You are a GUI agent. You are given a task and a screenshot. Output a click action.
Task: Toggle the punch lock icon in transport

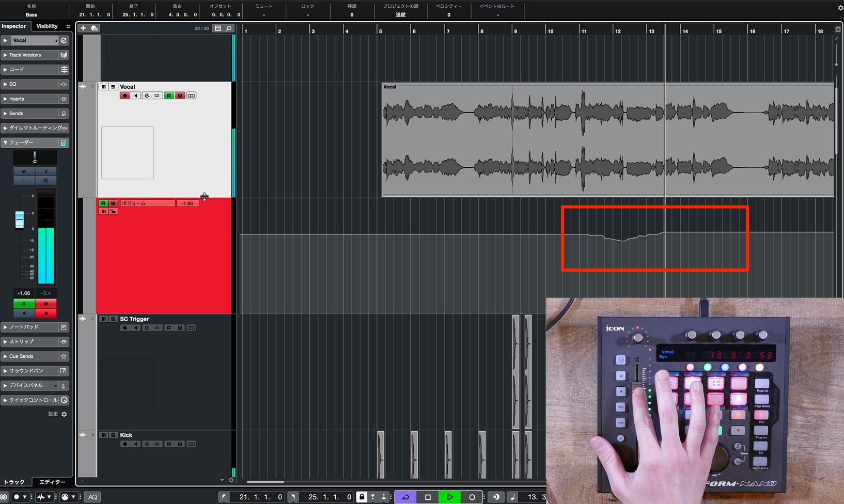pyautogui.click(x=362, y=497)
